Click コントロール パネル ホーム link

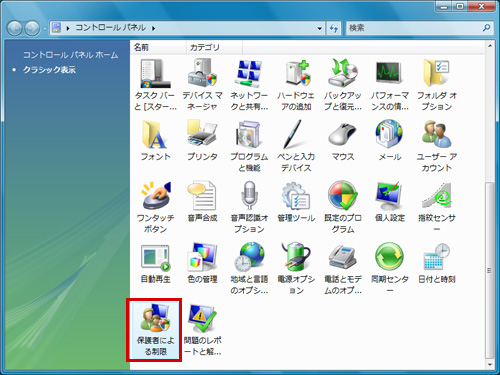tap(70, 55)
